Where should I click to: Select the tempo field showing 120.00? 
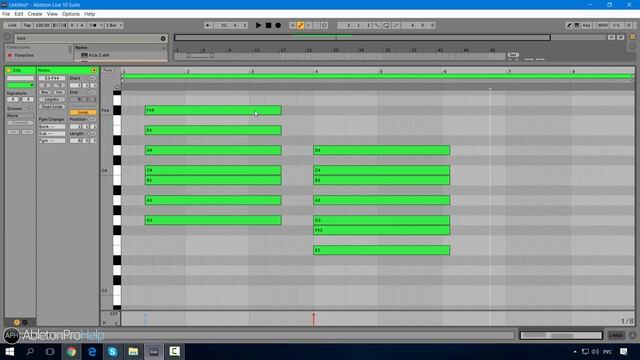[42, 25]
